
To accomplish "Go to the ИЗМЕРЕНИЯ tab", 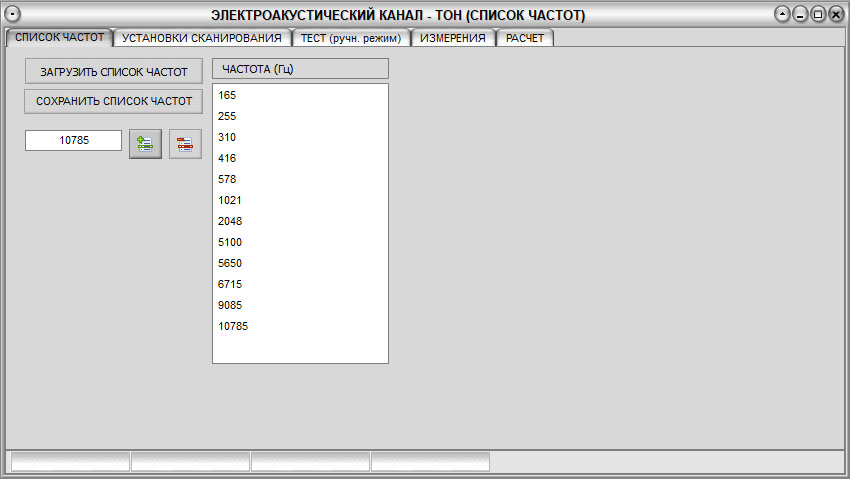I will [x=453, y=38].
